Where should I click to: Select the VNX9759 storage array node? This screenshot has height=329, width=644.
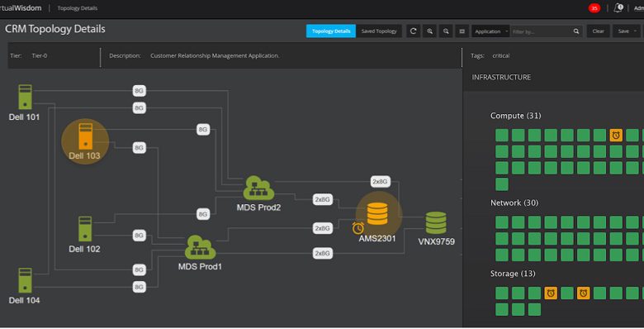point(436,223)
